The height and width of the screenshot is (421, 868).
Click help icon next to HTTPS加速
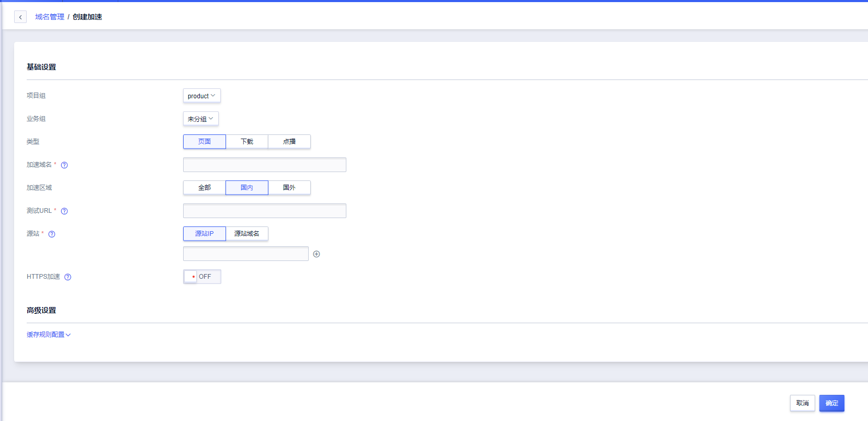[67, 277]
